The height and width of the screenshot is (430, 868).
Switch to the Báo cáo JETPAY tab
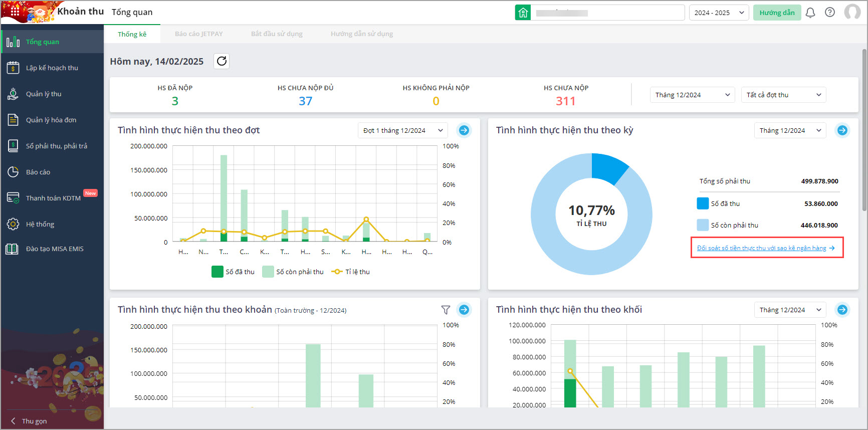(x=198, y=34)
